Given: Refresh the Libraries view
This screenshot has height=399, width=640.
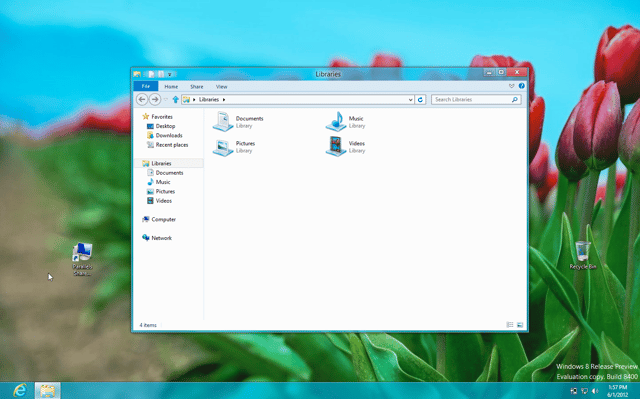Looking at the screenshot, I should (420, 99).
